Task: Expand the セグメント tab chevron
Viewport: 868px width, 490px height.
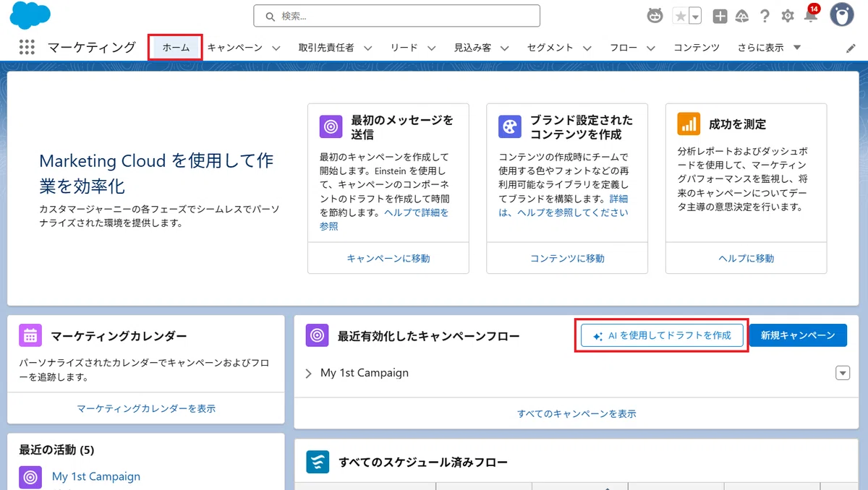Action: [587, 48]
